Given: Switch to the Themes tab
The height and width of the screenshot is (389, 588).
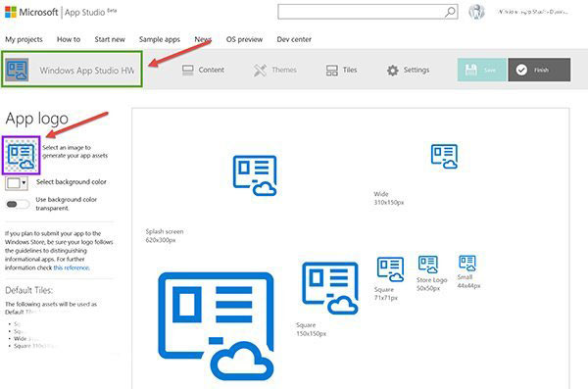Looking at the screenshot, I should (x=274, y=71).
